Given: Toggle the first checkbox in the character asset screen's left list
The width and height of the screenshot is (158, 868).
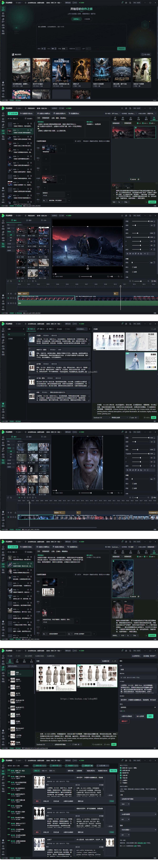Looking at the screenshot, I should [x=9, y=673].
